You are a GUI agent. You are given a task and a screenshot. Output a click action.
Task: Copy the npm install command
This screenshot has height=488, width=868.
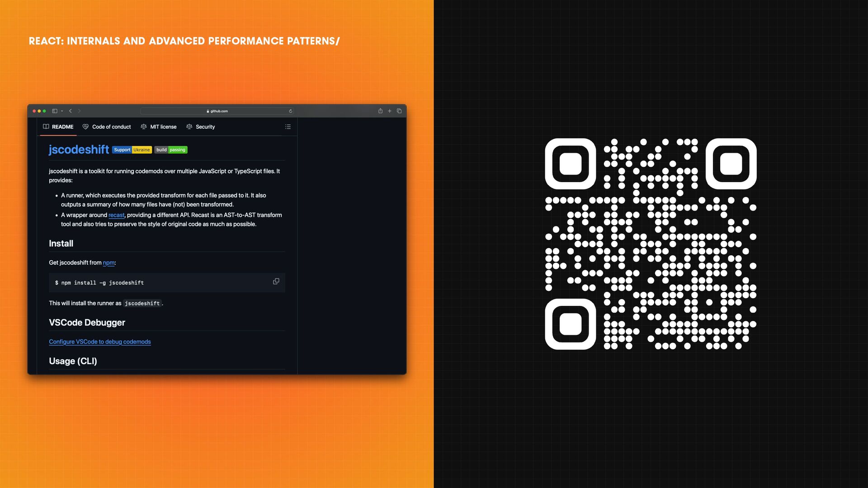[276, 282]
